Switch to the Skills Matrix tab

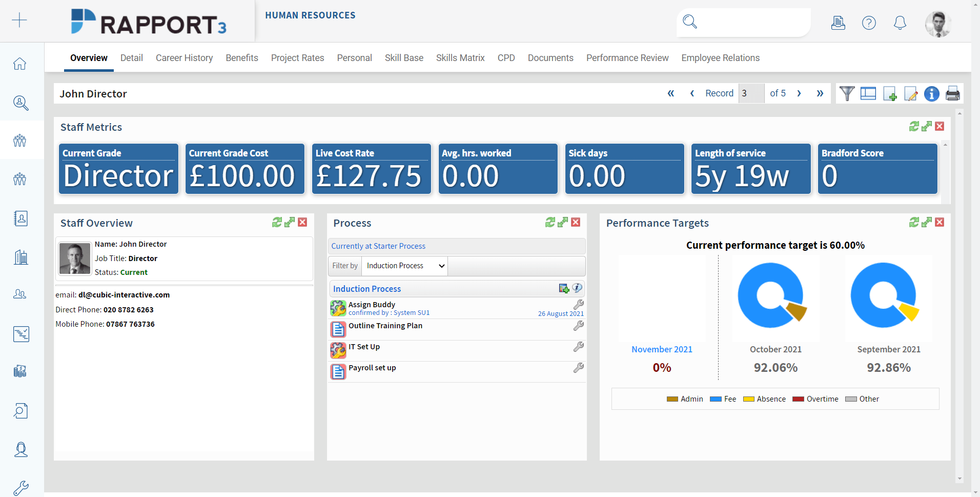click(x=460, y=58)
